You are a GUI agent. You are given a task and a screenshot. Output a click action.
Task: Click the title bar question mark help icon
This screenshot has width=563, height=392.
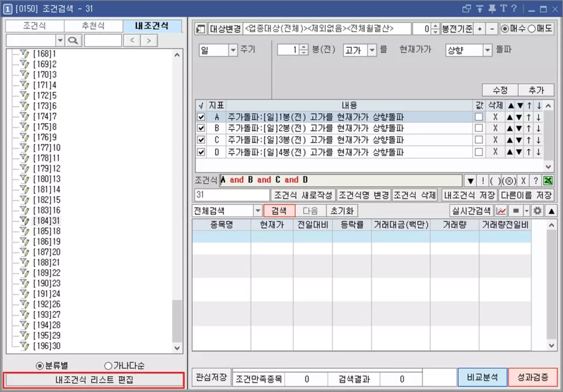(514, 9)
